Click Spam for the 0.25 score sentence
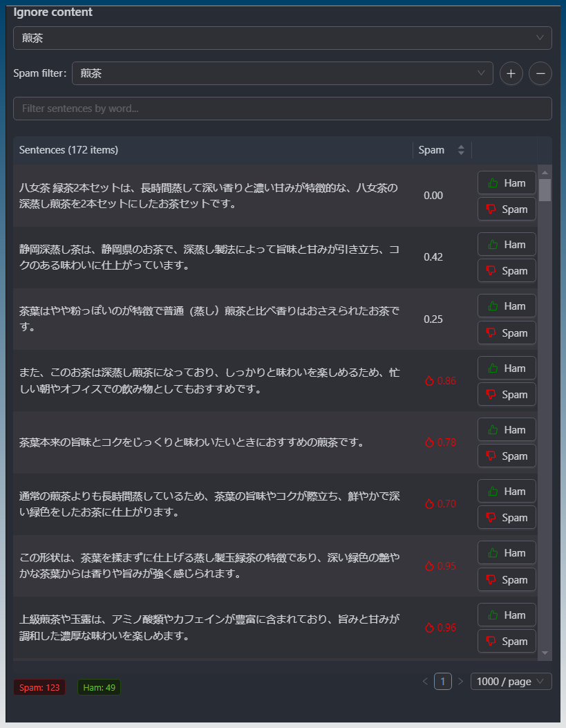Viewport: 566px width, 728px height. pos(507,333)
